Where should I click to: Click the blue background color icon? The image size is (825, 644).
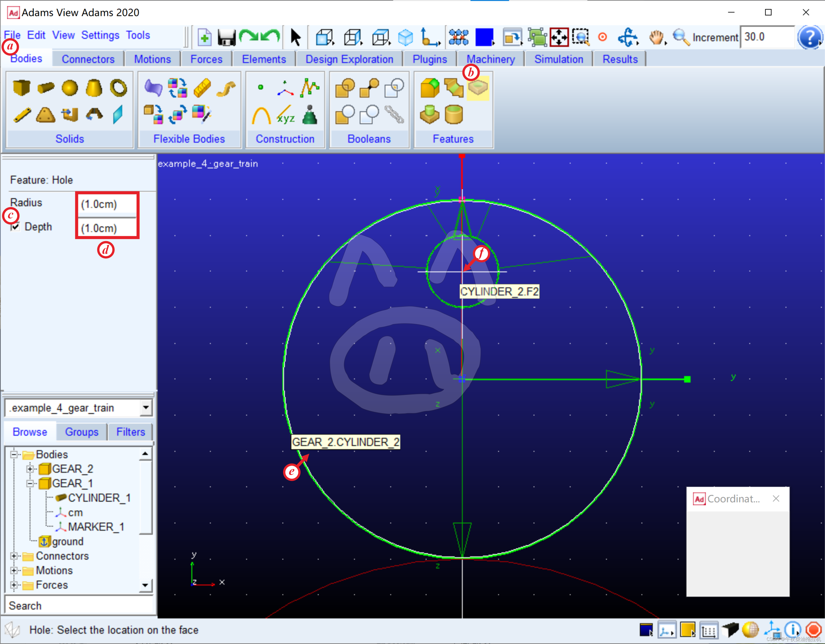pyautogui.click(x=484, y=37)
